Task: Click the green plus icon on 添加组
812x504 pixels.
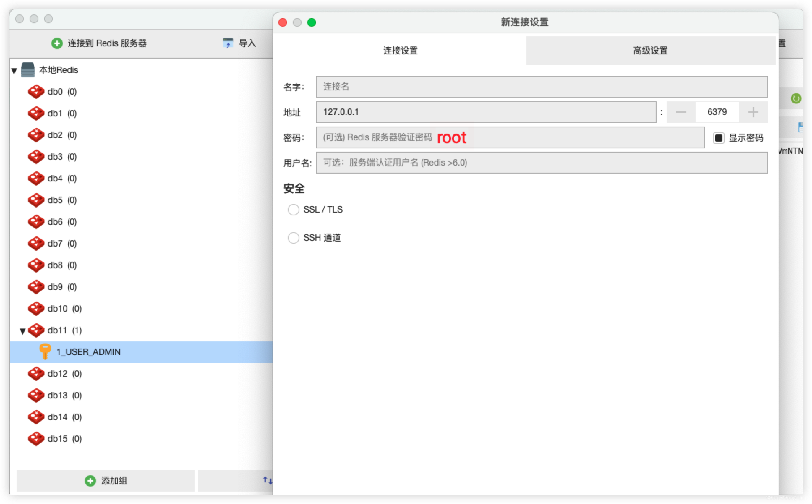Action: (x=90, y=480)
